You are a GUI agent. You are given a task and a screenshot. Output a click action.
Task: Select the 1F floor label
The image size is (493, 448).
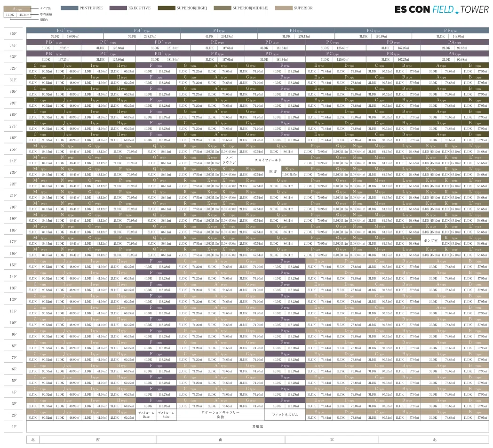coord(14,427)
